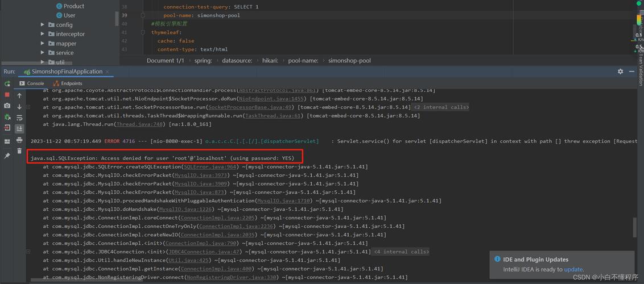Click the update link in notification
The image size is (644, 284).
pos(573,269)
